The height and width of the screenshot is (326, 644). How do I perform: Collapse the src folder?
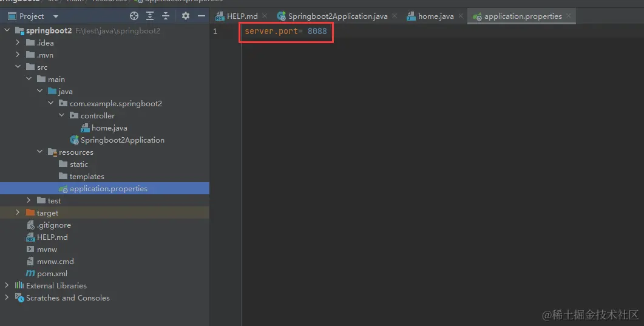(x=18, y=67)
